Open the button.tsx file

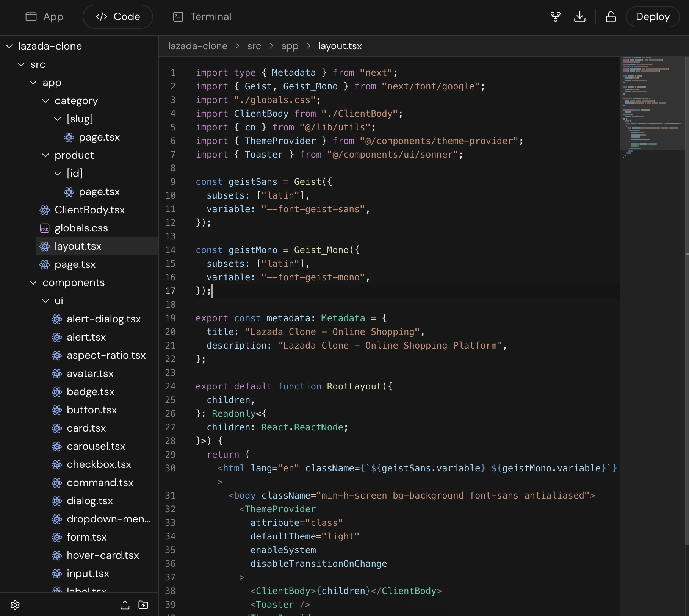pyautogui.click(x=92, y=410)
